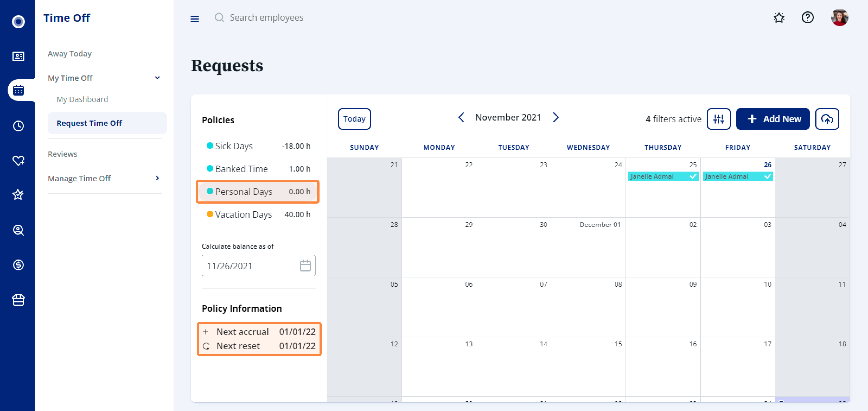Open the Away Today menu item

coord(70,53)
